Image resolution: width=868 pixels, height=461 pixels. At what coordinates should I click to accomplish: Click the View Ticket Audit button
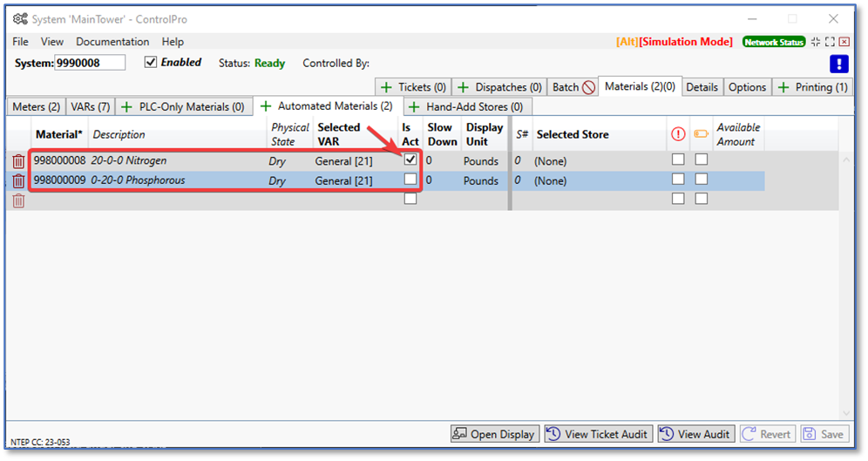pyautogui.click(x=598, y=434)
